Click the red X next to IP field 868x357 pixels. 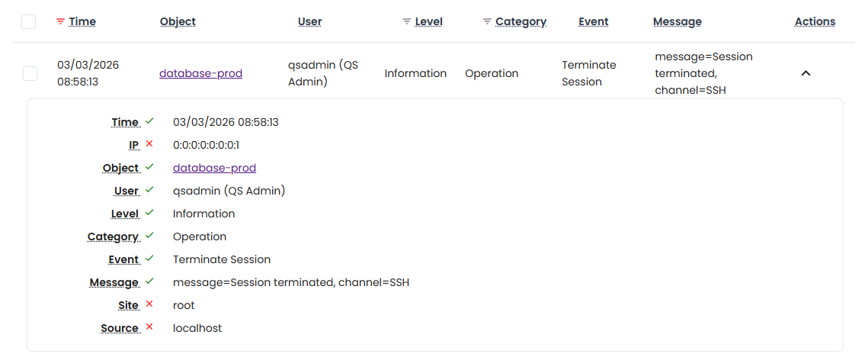click(149, 144)
